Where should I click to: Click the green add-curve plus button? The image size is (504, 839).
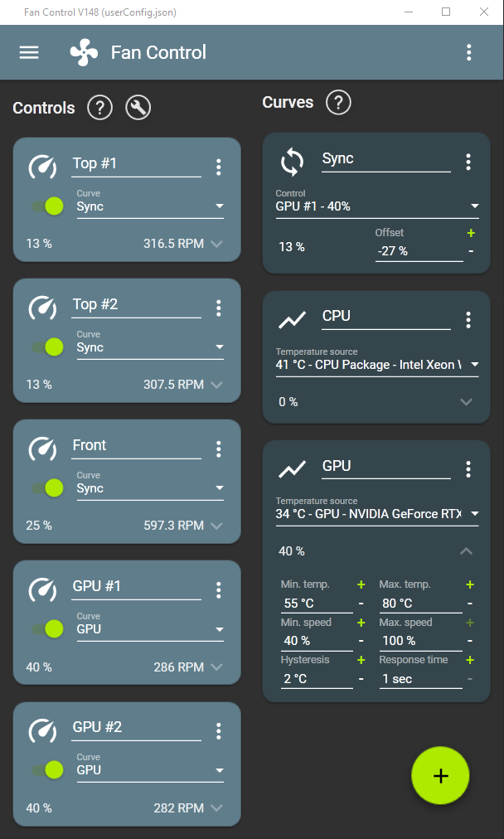click(440, 776)
